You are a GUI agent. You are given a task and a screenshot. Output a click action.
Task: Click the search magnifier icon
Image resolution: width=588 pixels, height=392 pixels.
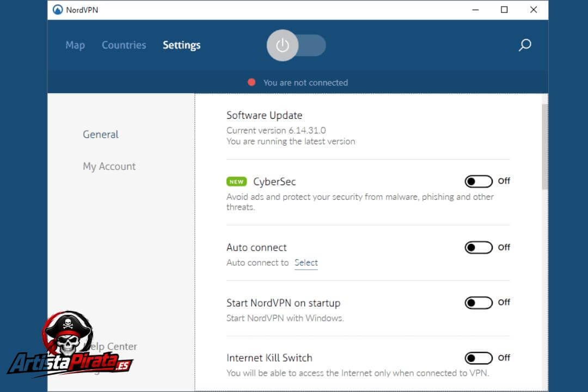point(525,45)
